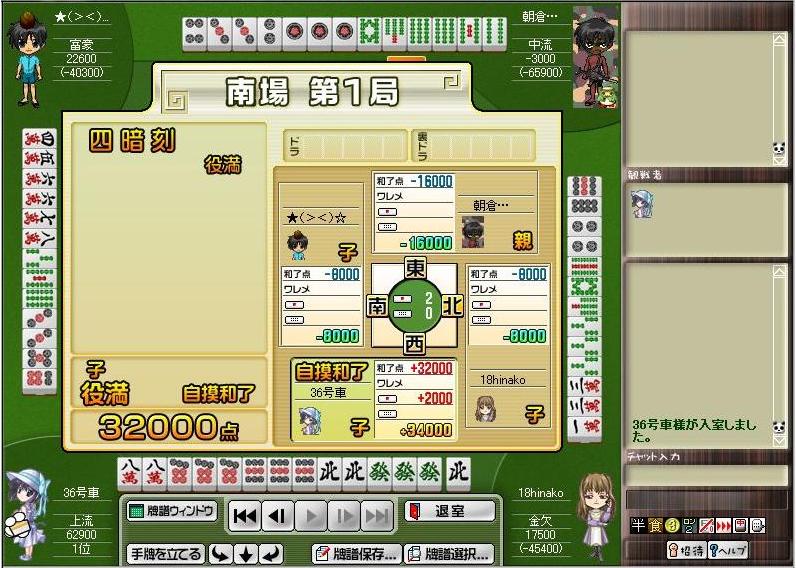Click the 南 wind marker

(x=378, y=307)
